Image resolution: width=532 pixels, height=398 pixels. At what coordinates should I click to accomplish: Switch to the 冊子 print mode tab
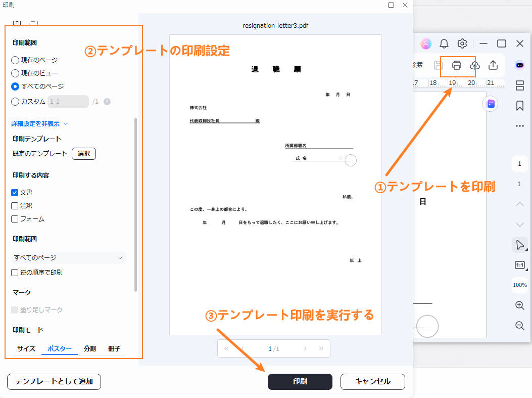[114, 349]
